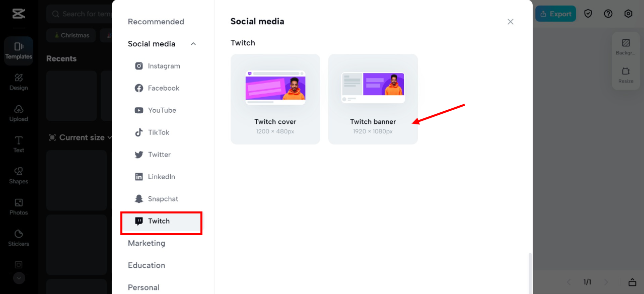Open the Stickers panel

pos(19,238)
